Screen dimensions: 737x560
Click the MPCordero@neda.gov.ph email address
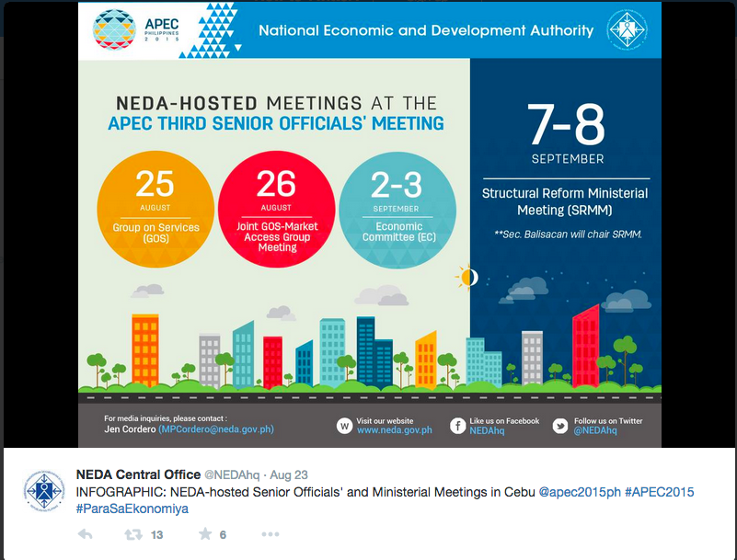pos(216,429)
